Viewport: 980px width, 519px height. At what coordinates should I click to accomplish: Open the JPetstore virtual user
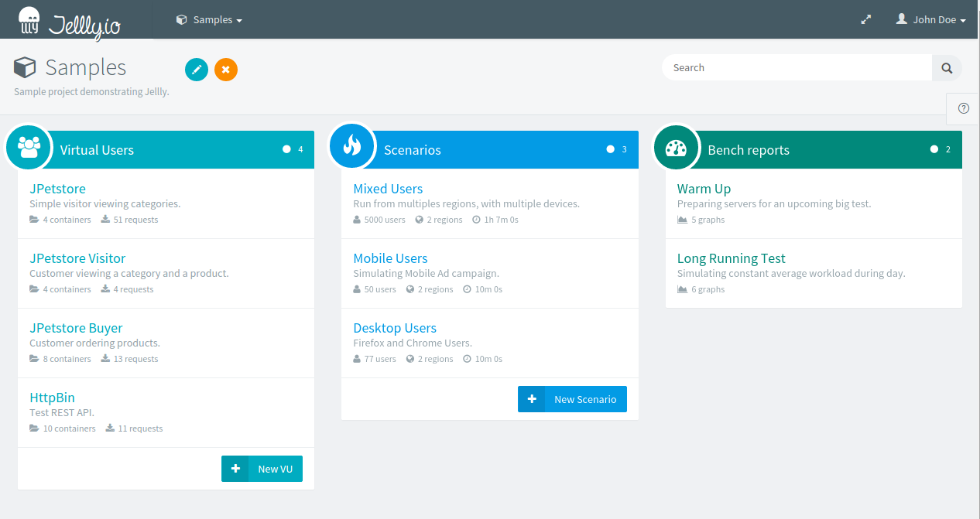(57, 189)
